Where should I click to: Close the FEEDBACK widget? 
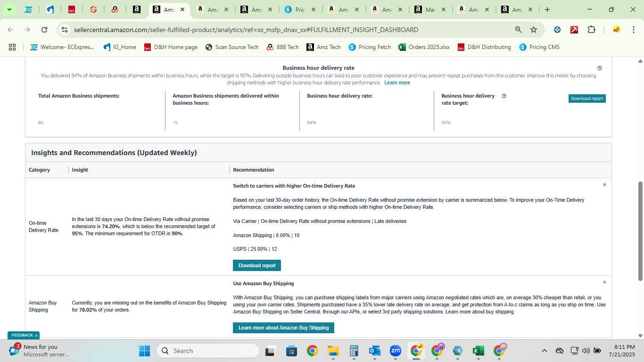pyautogui.click(x=36, y=336)
